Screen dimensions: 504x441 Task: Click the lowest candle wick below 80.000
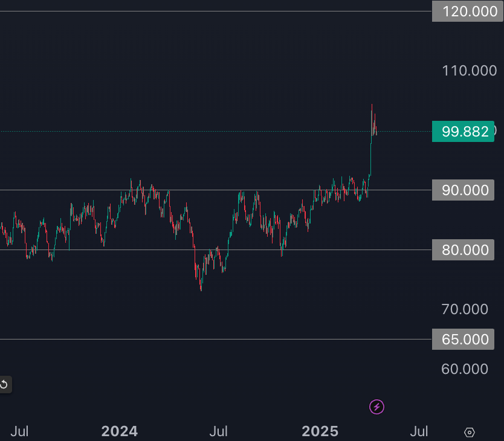click(201, 289)
